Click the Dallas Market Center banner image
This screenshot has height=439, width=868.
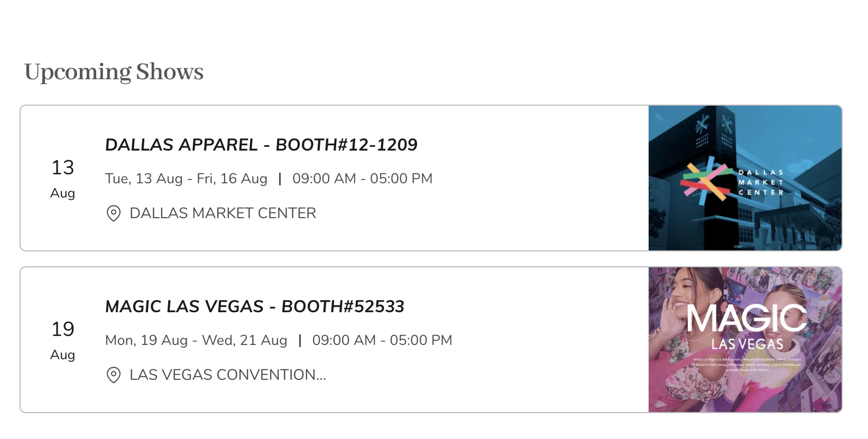coord(745,178)
